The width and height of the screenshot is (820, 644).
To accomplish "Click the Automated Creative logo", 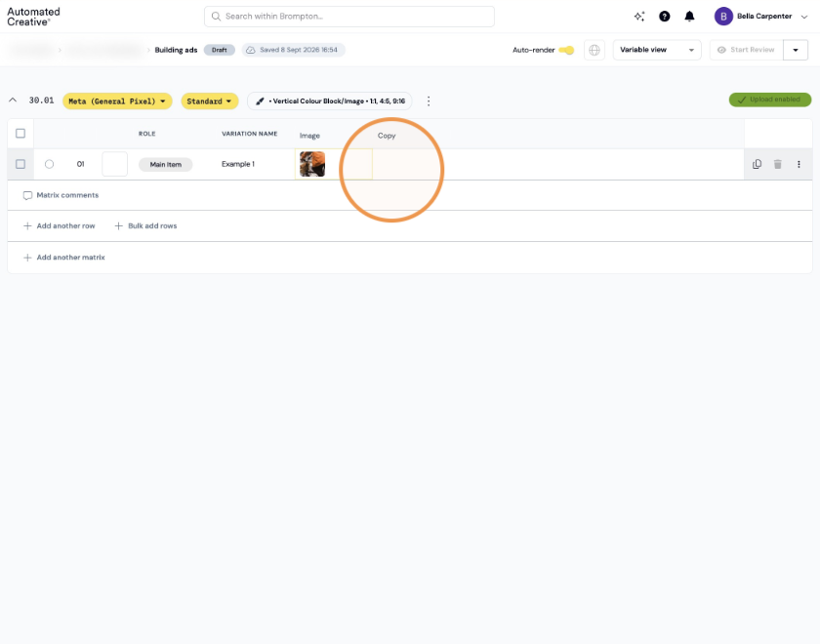I will (33, 17).
